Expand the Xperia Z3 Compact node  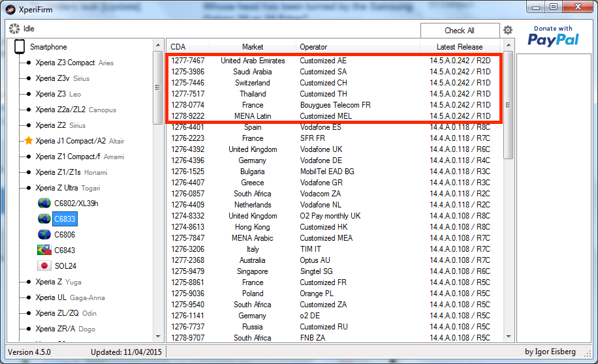coord(29,63)
